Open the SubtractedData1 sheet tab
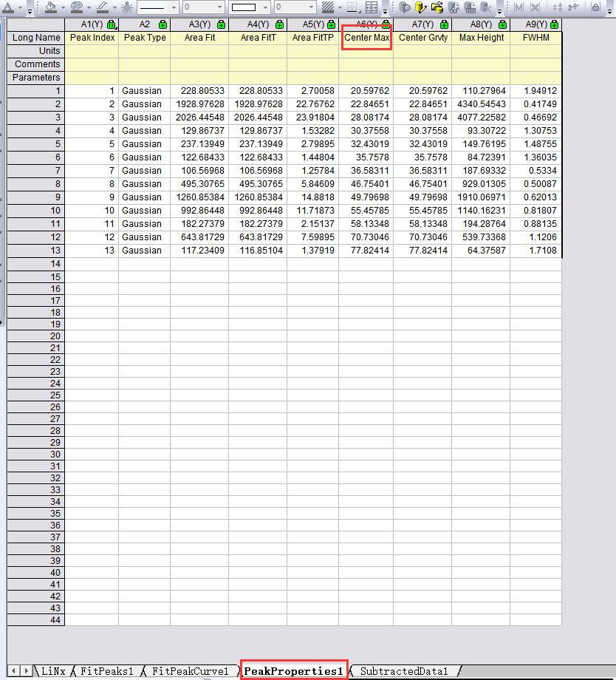Screen dimensions: 616x680 pyautogui.click(x=405, y=671)
